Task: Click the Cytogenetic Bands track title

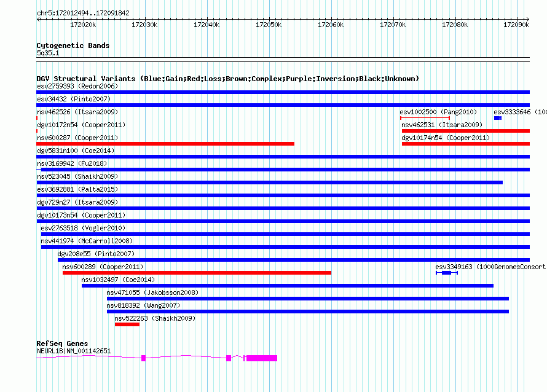Action: click(73, 45)
